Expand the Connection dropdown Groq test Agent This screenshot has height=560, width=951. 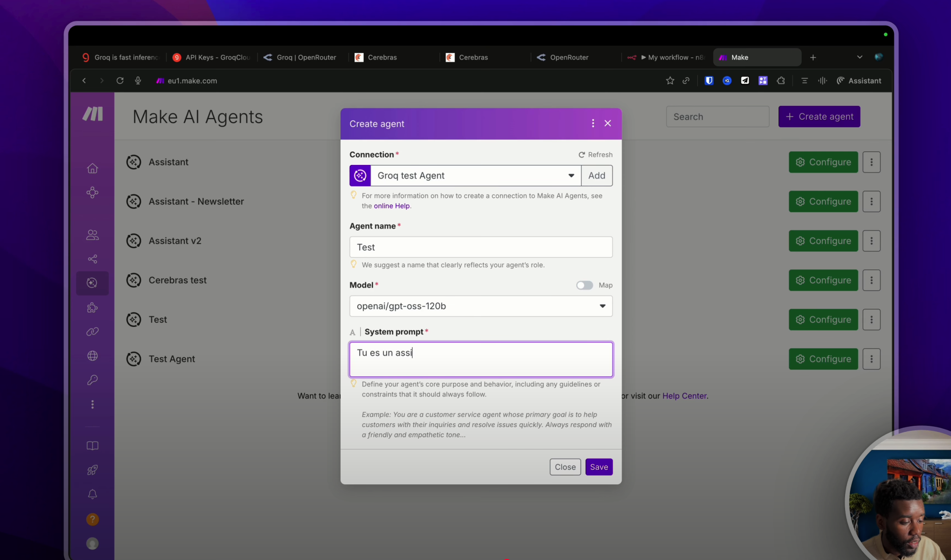pos(476,176)
